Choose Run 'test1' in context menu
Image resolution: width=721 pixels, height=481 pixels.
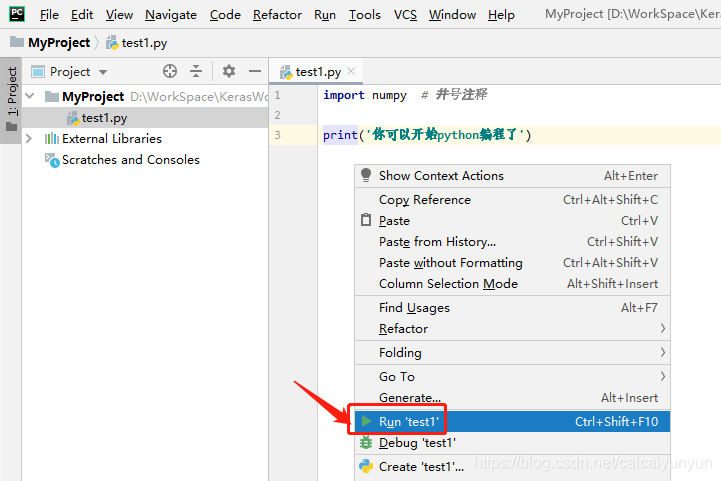click(512, 421)
